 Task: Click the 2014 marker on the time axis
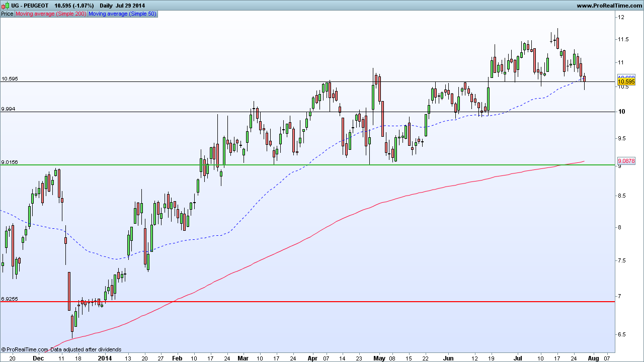[105, 358]
